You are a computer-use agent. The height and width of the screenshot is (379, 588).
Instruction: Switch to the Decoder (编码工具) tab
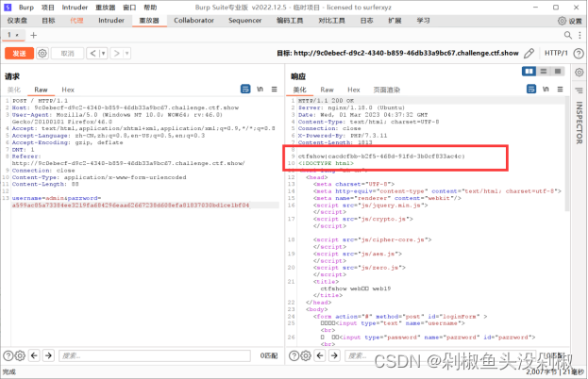click(290, 21)
